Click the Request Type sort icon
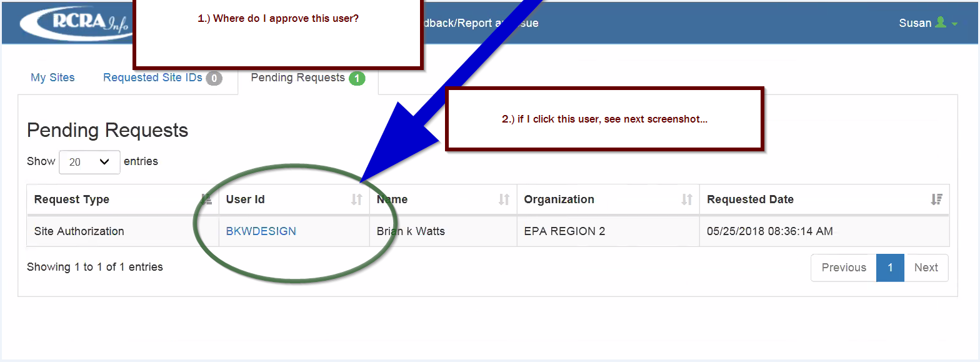Screen dimensions: 980x362 pyautogui.click(x=207, y=199)
